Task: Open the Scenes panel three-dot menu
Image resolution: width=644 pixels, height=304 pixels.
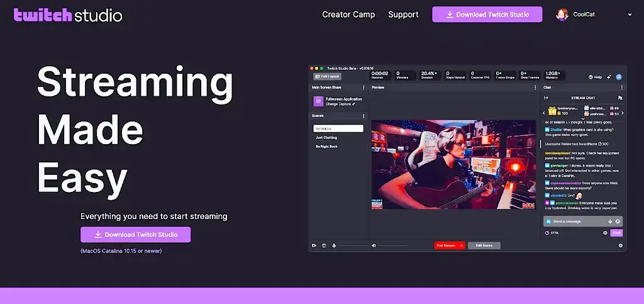Action: [x=363, y=116]
